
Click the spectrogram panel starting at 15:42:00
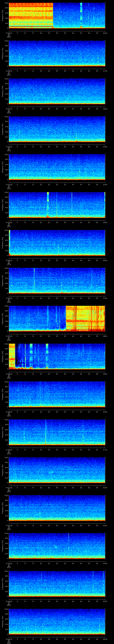57,508
